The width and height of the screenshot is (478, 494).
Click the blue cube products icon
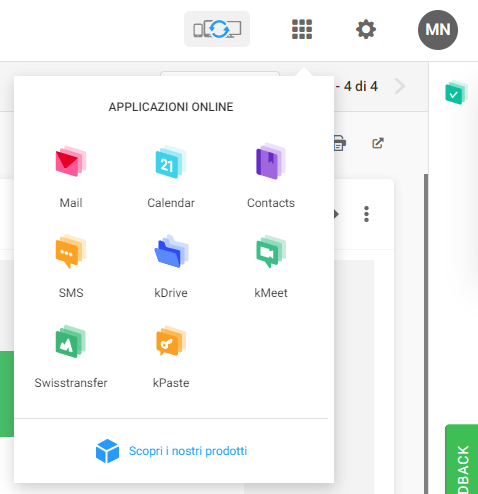tap(107, 451)
